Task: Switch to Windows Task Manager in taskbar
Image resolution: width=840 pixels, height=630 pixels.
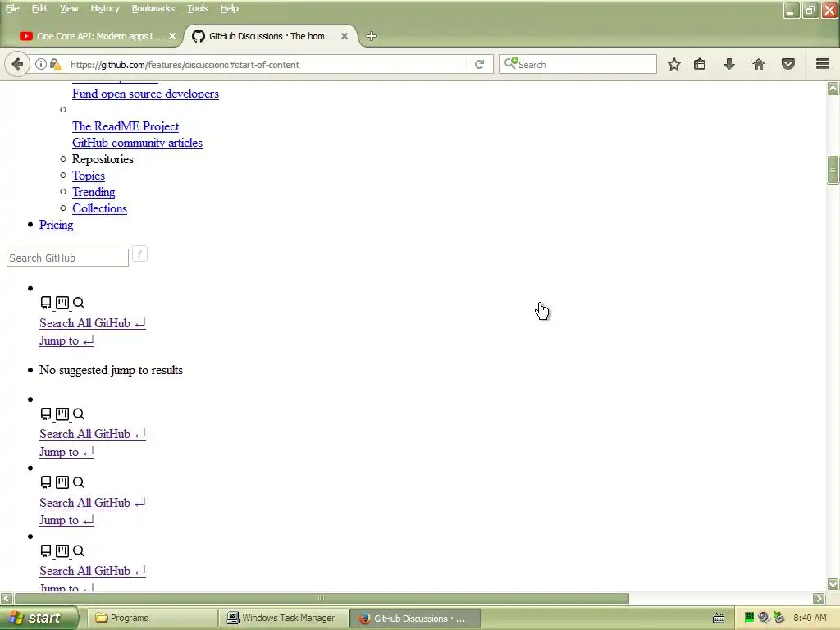Action: tap(284, 618)
